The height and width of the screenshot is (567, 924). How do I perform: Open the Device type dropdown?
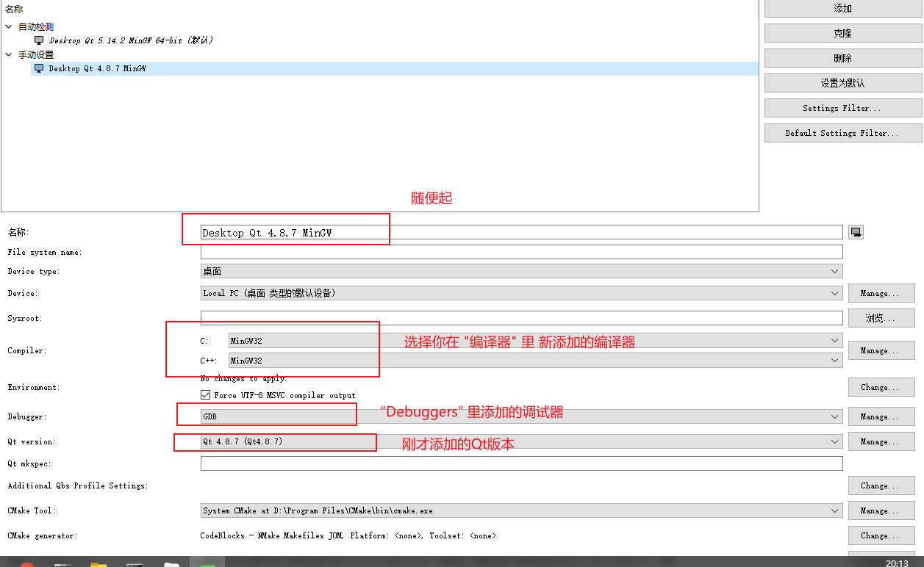(521, 271)
